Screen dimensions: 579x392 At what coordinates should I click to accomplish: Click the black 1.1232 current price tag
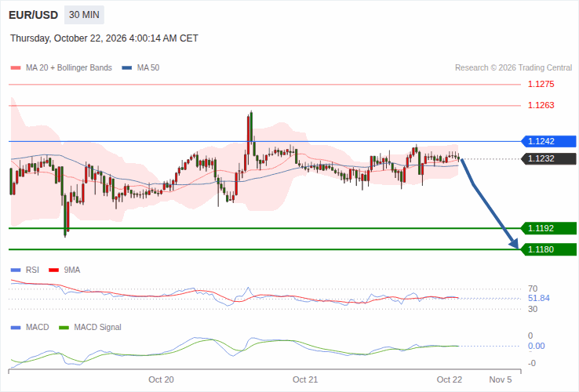(x=548, y=158)
